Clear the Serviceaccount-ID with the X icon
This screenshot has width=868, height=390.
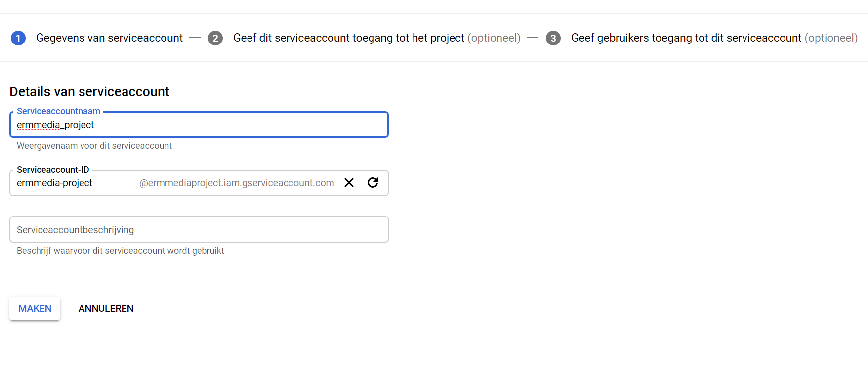click(x=349, y=183)
